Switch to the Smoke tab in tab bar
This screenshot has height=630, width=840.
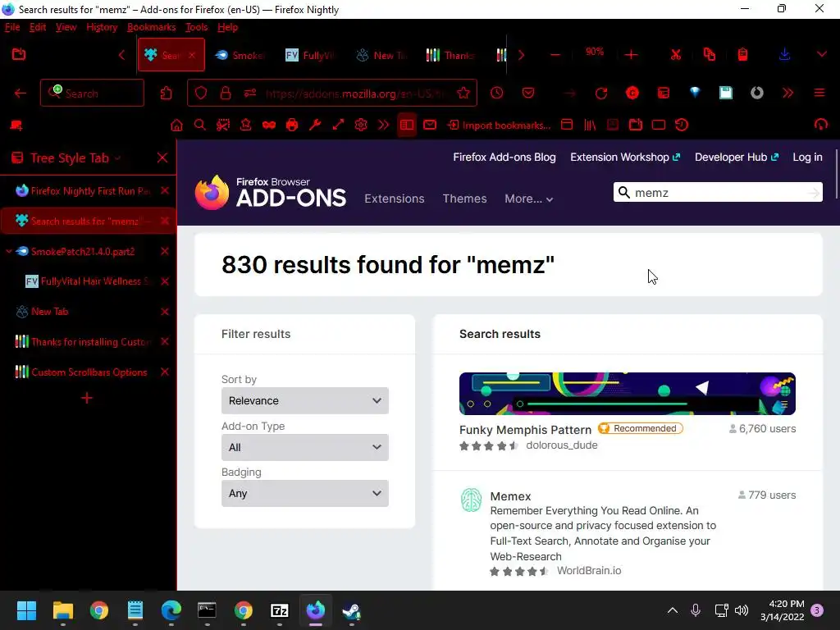coord(240,55)
